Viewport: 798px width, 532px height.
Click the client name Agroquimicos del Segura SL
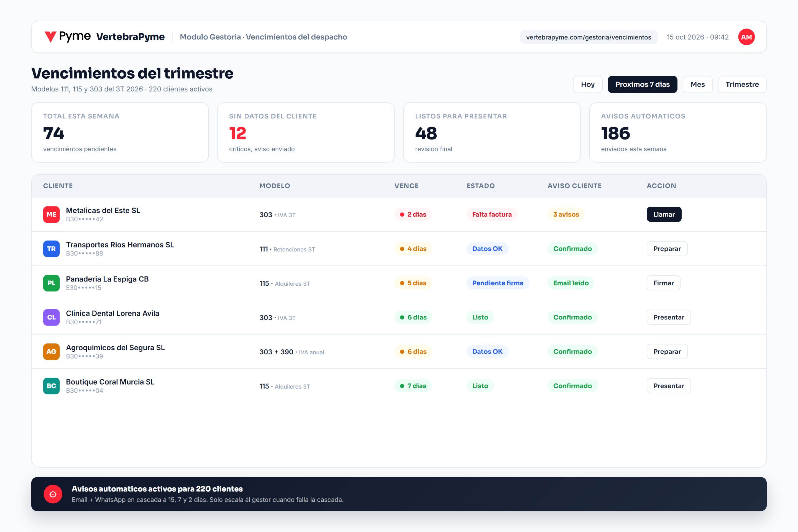pos(115,347)
